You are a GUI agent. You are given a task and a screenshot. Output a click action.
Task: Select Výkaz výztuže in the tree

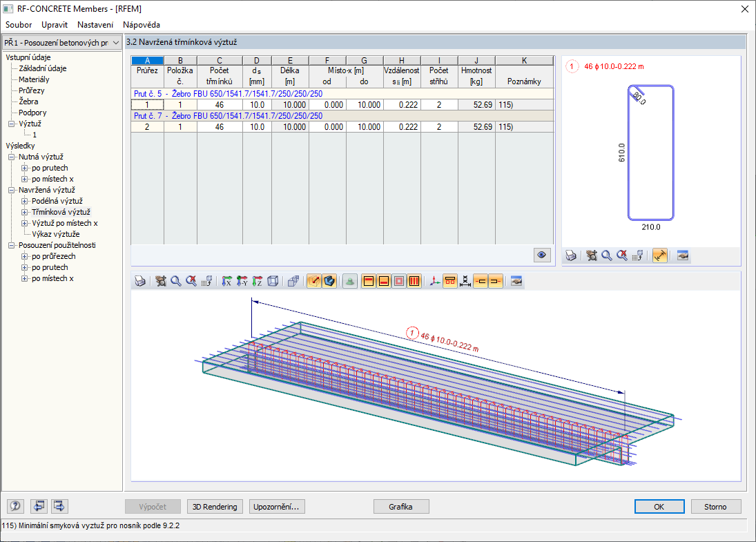click(x=56, y=234)
